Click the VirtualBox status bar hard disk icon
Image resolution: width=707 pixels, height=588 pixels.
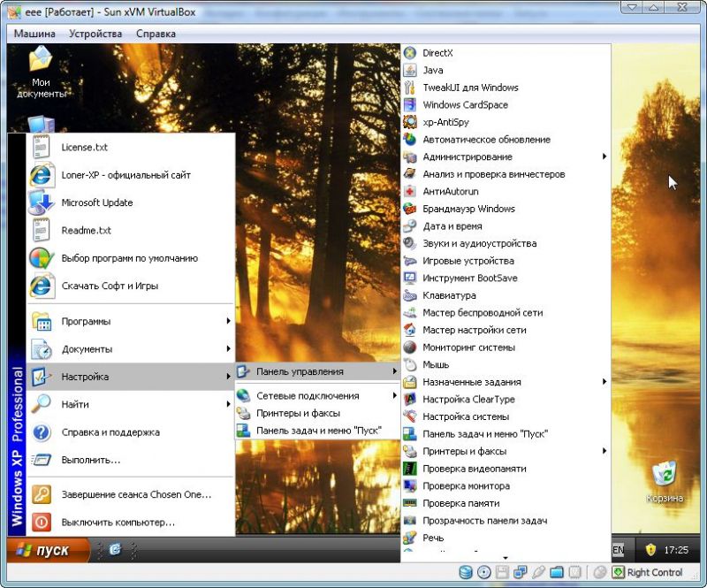click(x=466, y=572)
